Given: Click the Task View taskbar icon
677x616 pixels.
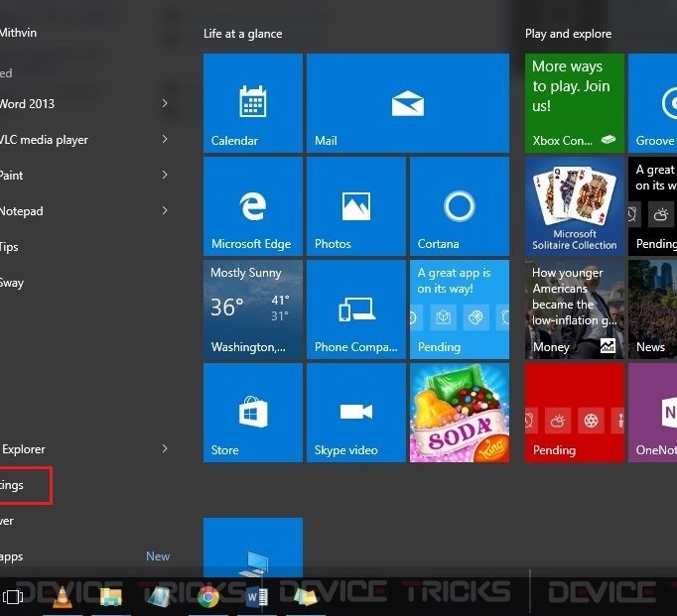Looking at the screenshot, I should tap(13, 597).
